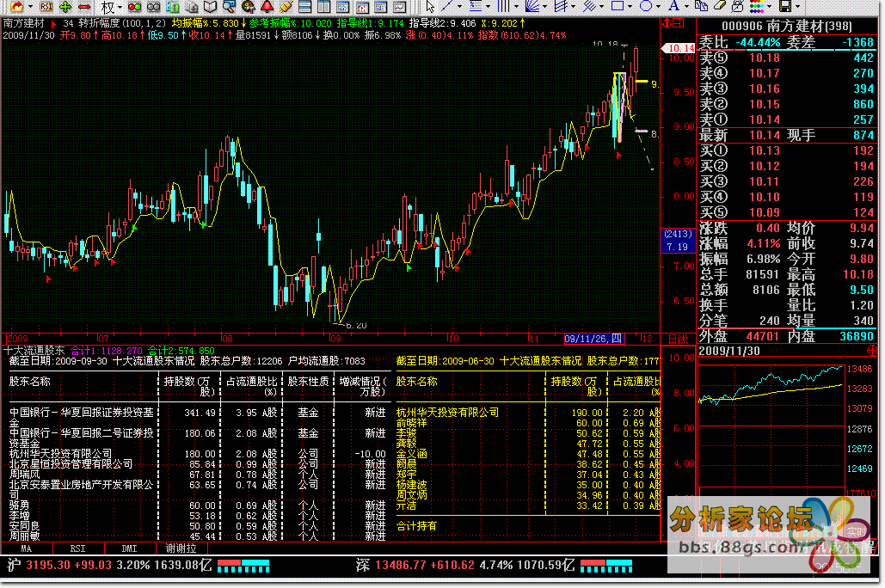Switch to the MA indicator tab
Viewport: 885px width, 588px height.
(27, 548)
